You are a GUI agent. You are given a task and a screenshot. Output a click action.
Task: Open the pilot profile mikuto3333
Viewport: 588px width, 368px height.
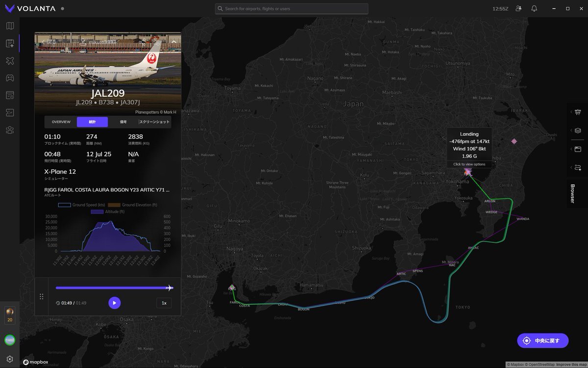pos(99,42)
